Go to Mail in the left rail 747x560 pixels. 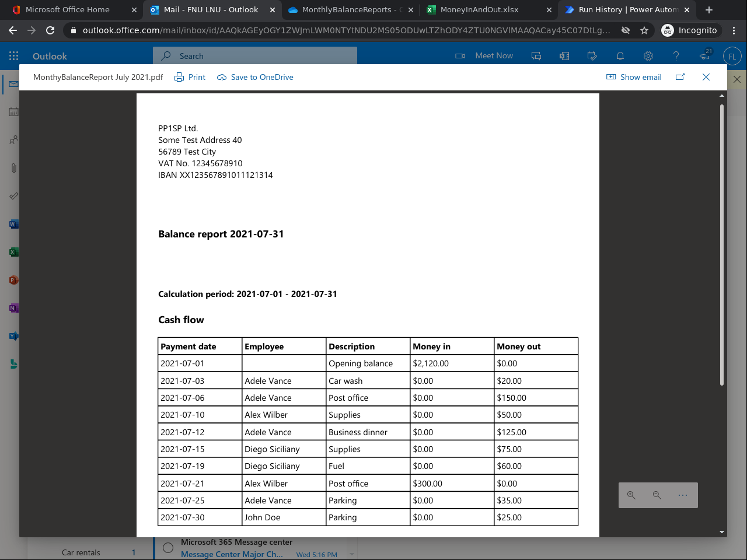coord(13,84)
